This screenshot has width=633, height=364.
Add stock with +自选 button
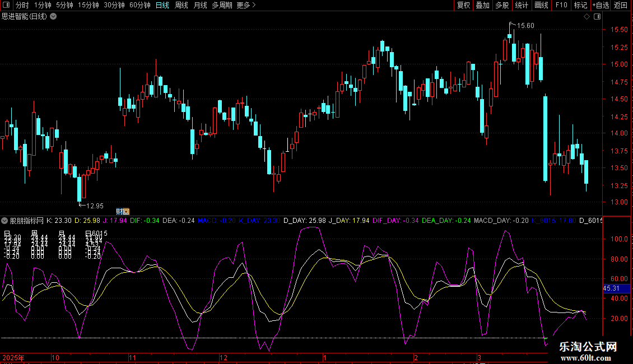(x=601, y=5)
